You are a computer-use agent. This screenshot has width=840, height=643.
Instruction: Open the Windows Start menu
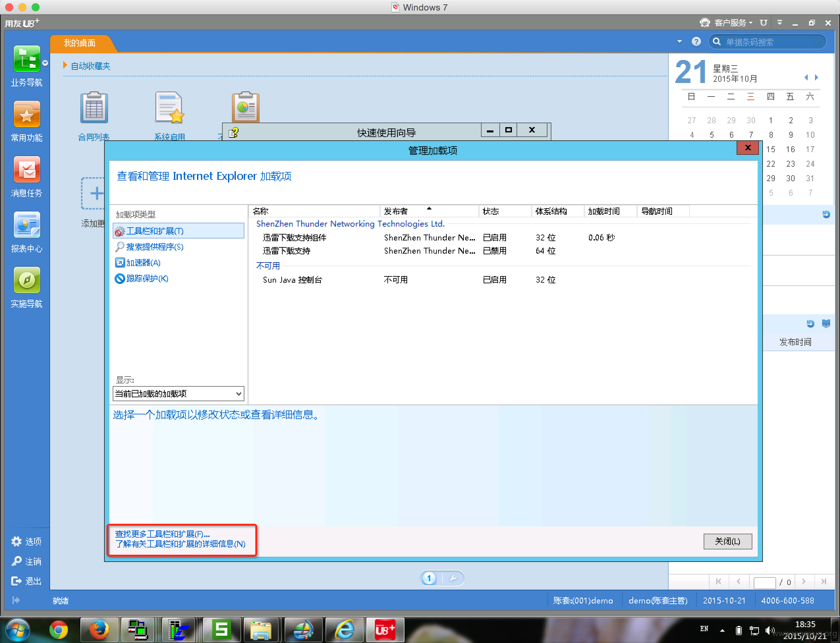pyautogui.click(x=18, y=630)
